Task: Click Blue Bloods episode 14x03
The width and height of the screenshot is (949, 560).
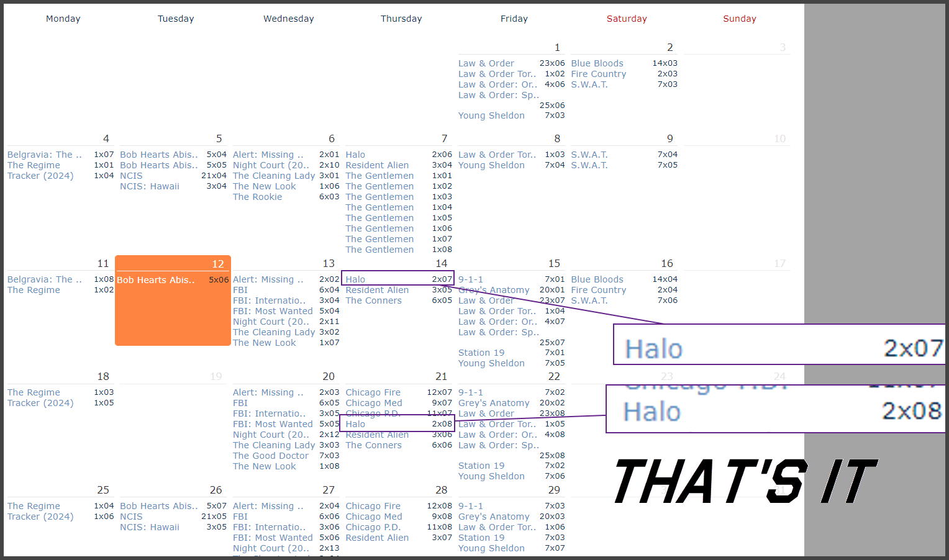Action: pyautogui.click(x=597, y=63)
